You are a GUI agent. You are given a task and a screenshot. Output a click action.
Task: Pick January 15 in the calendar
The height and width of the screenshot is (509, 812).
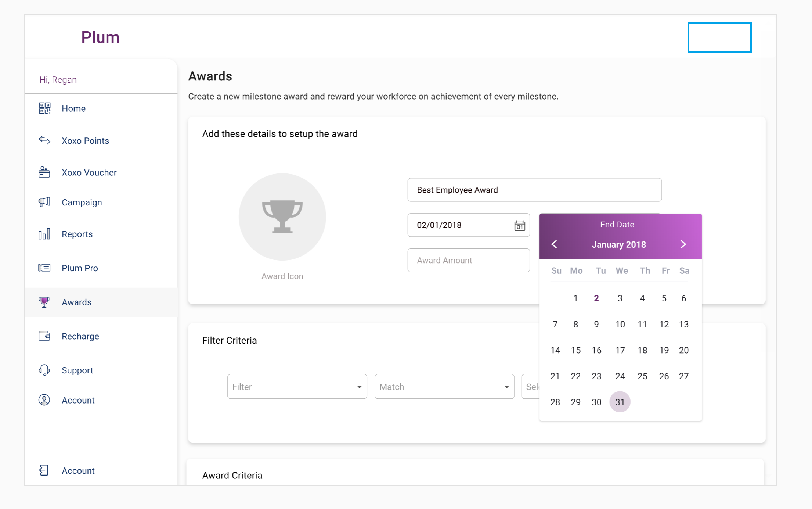pos(575,350)
